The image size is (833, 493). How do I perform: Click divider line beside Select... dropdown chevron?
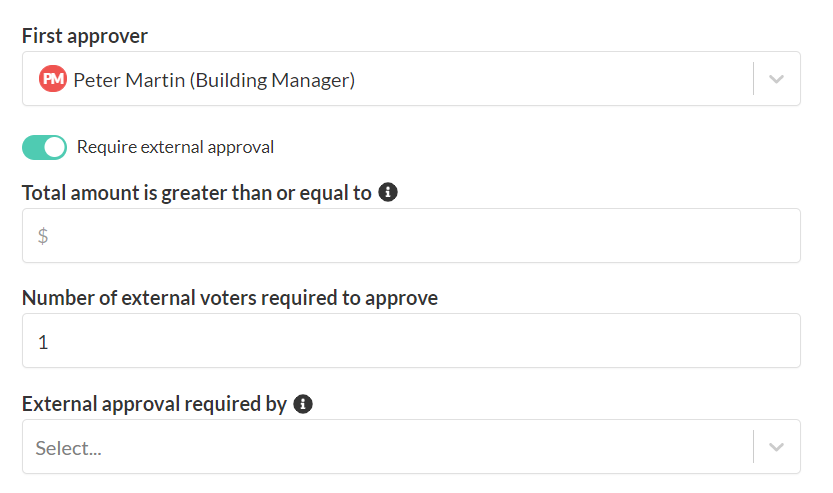[753, 447]
